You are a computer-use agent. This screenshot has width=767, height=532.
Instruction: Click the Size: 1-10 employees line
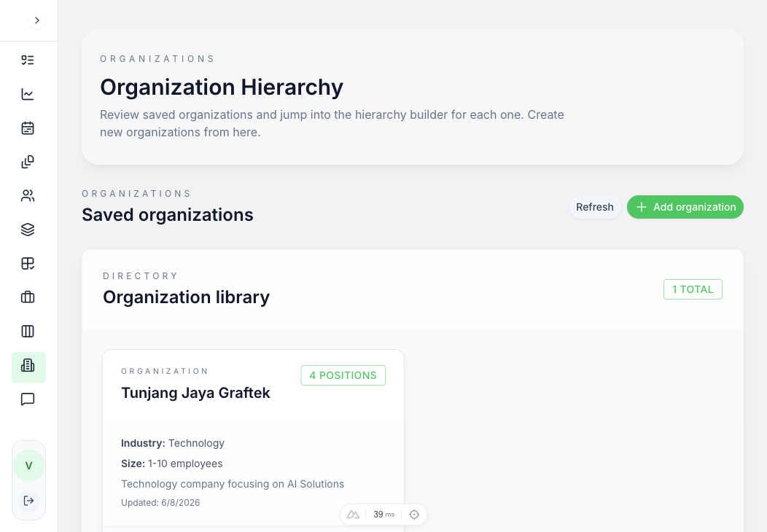point(171,464)
